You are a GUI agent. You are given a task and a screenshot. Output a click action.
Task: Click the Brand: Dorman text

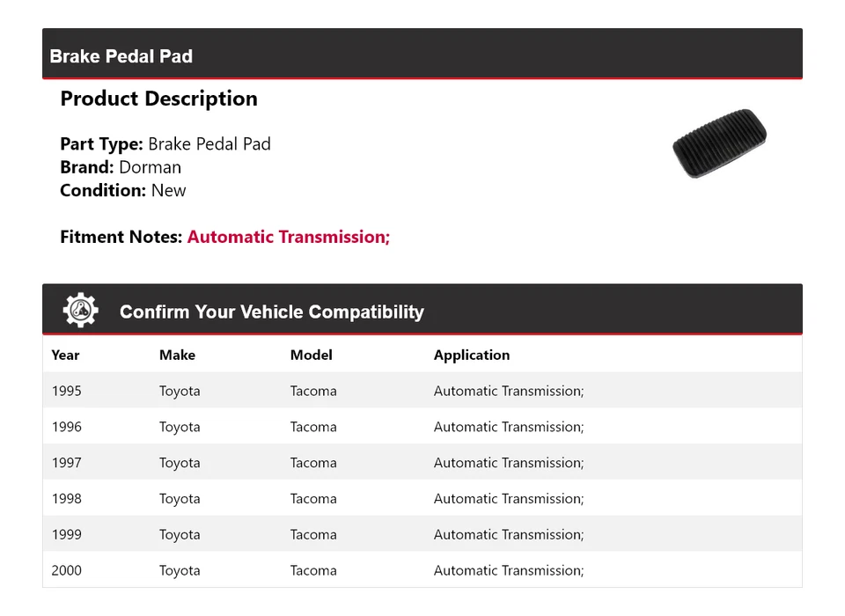[121, 167]
